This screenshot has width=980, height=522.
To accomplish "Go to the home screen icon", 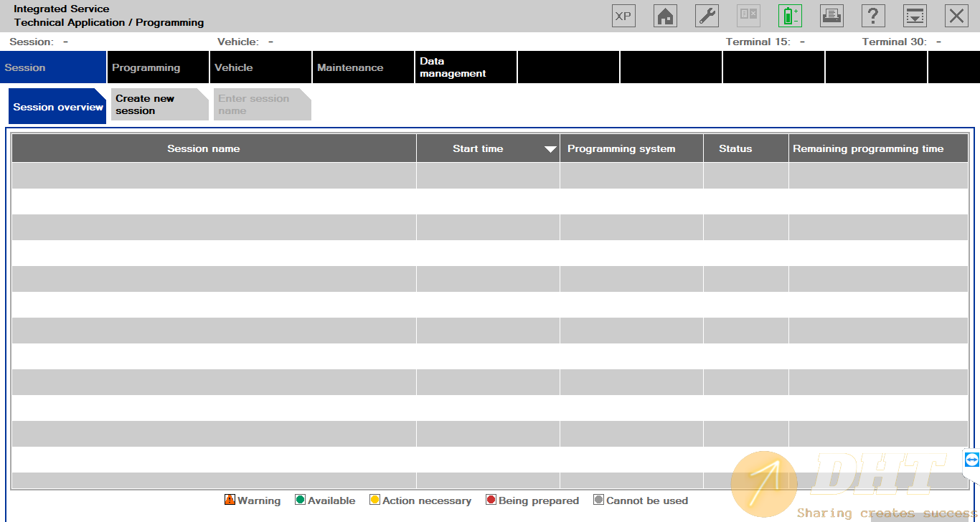I will (x=665, y=16).
